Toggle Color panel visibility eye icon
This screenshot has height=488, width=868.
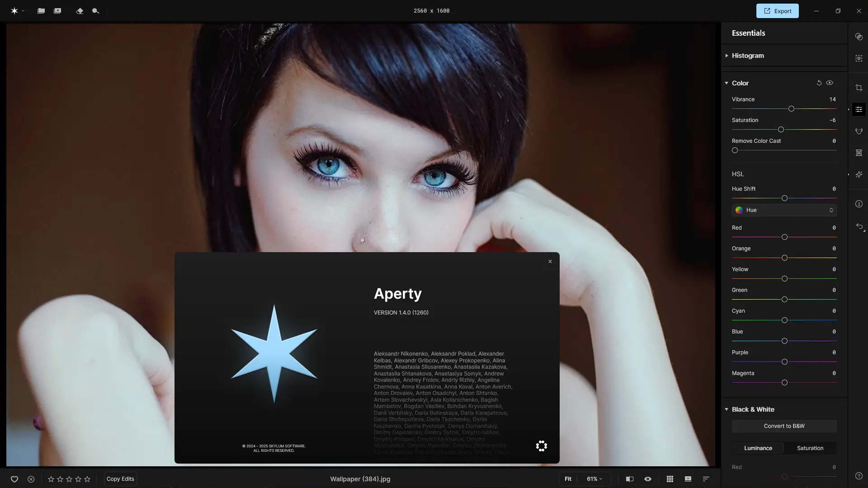(x=830, y=83)
